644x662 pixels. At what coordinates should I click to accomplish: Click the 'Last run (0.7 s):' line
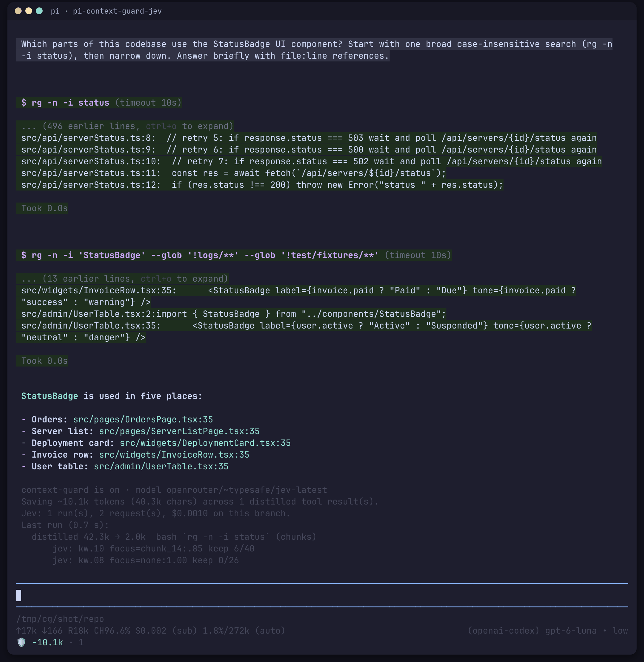coord(65,525)
